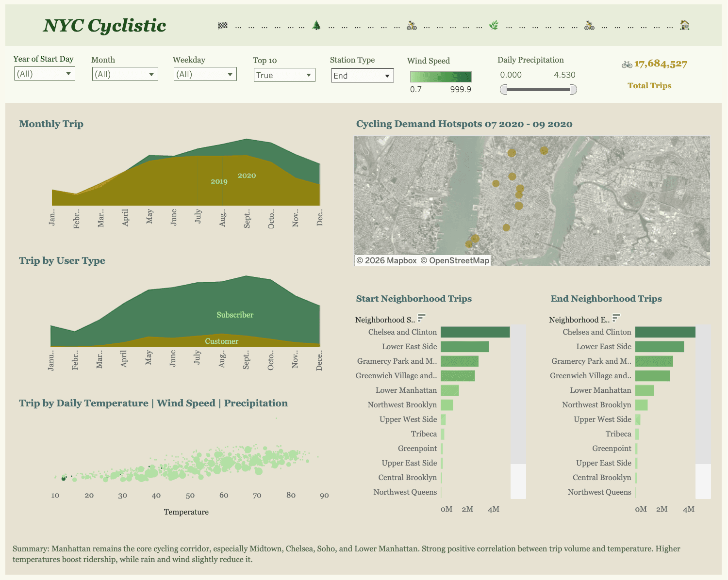Click the leaf icon in the header decoration
The image size is (728, 580).
[494, 25]
